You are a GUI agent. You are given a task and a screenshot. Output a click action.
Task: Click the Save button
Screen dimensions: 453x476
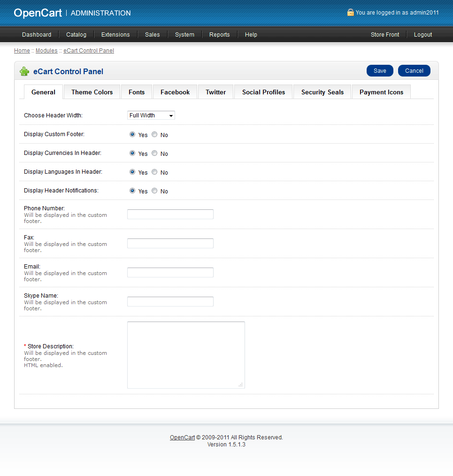[380, 71]
